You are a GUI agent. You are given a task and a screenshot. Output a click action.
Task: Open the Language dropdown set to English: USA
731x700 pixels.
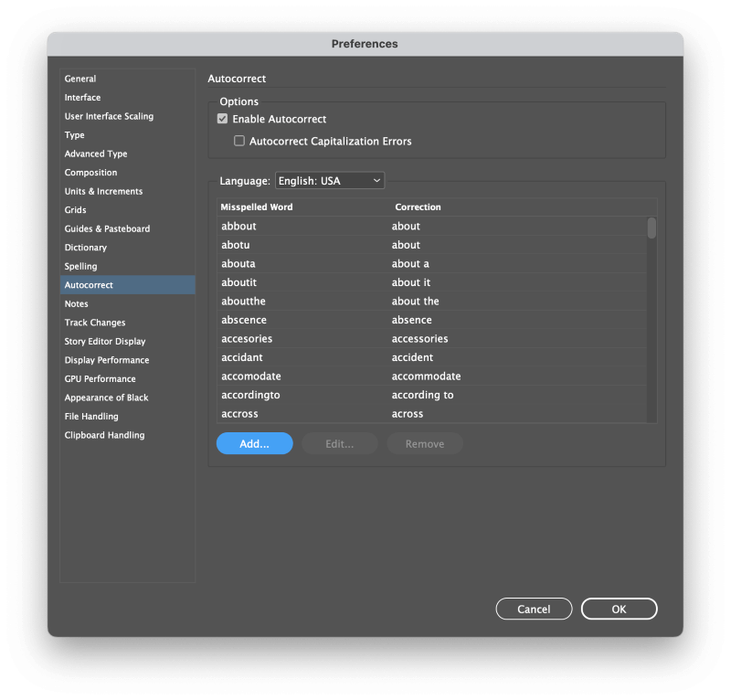click(330, 180)
